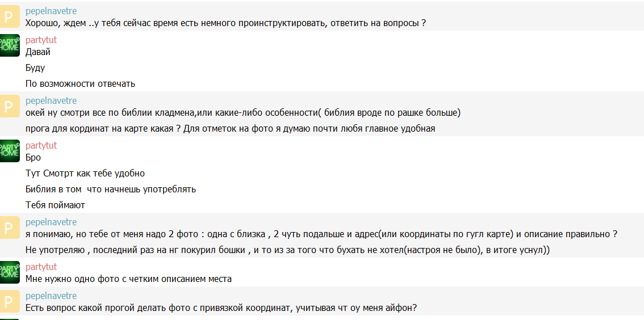Viewport: 644px width, 320px height.
Task: Open the P avatar next to "я понимаю" message
Action: (10, 228)
